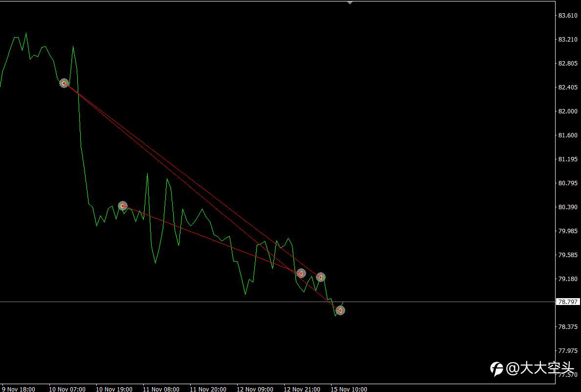
Task: Click the 79.180 price axis label
Action: (x=568, y=279)
